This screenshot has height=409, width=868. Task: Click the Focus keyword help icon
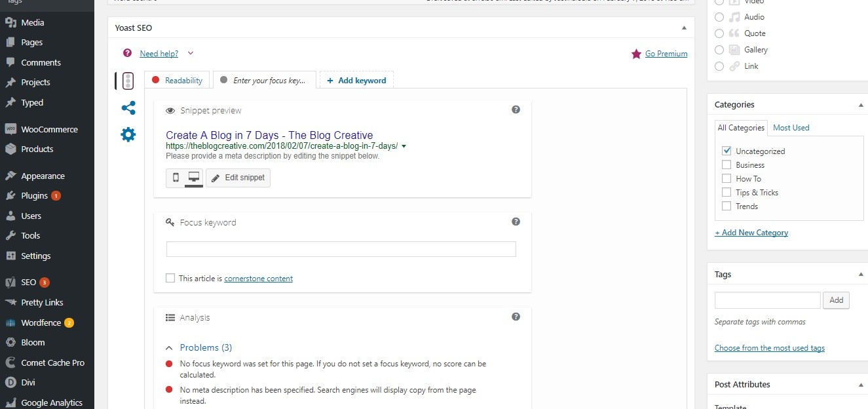pos(516,222)
